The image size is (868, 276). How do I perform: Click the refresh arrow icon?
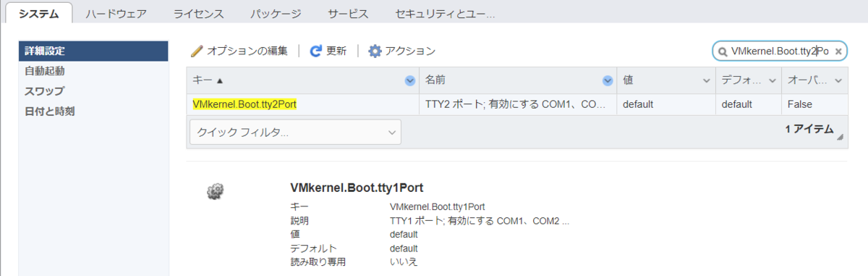(315, 51)
